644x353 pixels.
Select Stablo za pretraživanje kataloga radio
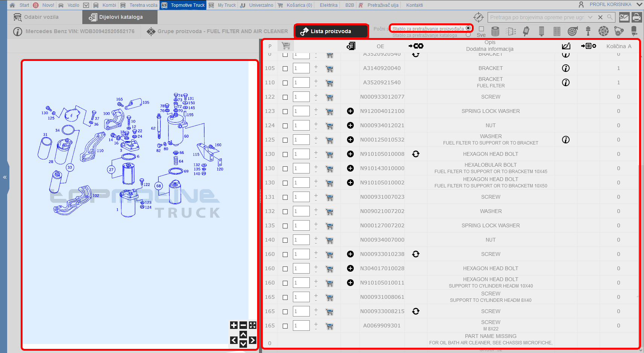(x=468, y=35)
